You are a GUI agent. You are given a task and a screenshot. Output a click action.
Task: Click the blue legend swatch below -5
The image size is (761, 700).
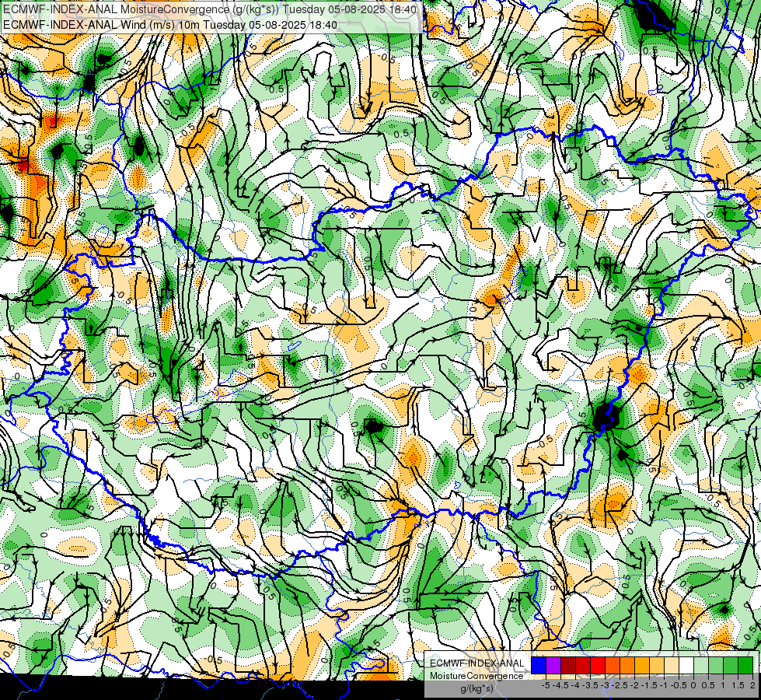click(x=539, y=666)
